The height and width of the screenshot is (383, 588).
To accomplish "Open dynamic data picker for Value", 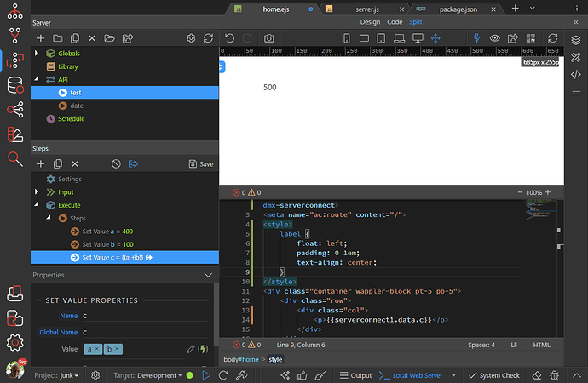I will pos(204,349).
